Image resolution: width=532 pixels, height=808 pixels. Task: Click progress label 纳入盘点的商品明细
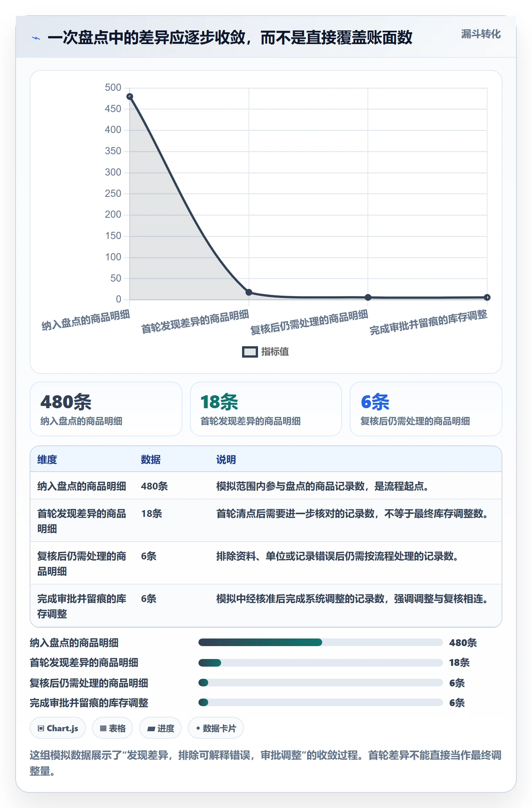click(x=74, y=643)
